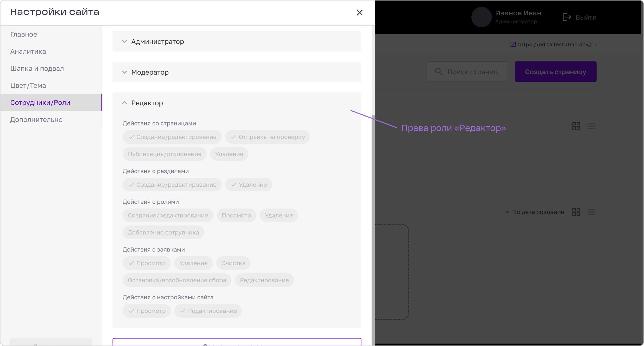
Task: Toggle site settings Редактирование permission chip
Action: pyautogui.click(x=208, y=311)
